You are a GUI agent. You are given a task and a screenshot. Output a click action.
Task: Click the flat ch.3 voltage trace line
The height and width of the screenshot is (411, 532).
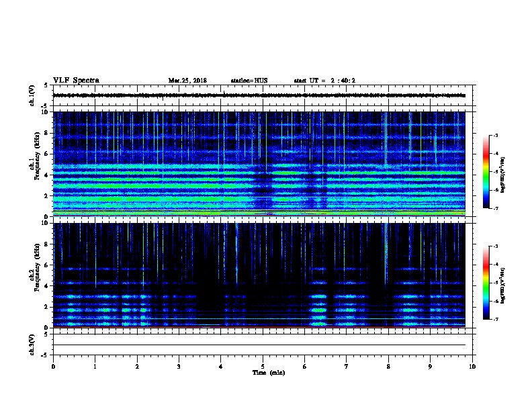point(259,345)
